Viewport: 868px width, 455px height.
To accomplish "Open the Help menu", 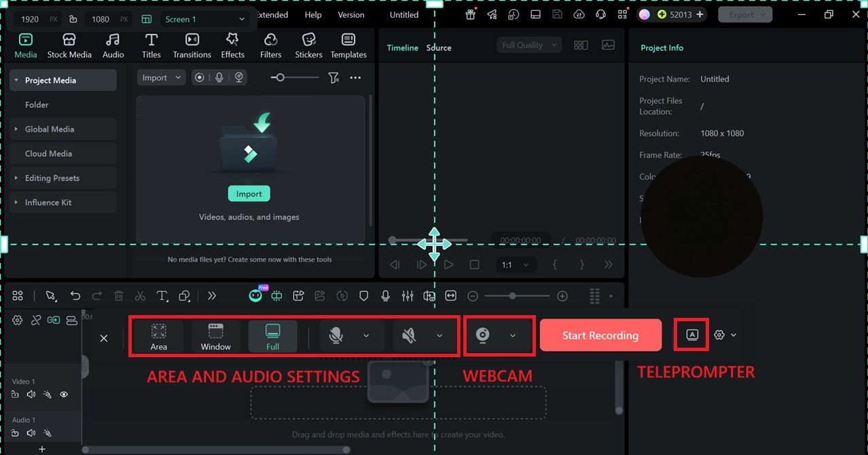I will (x=313, y=15).
